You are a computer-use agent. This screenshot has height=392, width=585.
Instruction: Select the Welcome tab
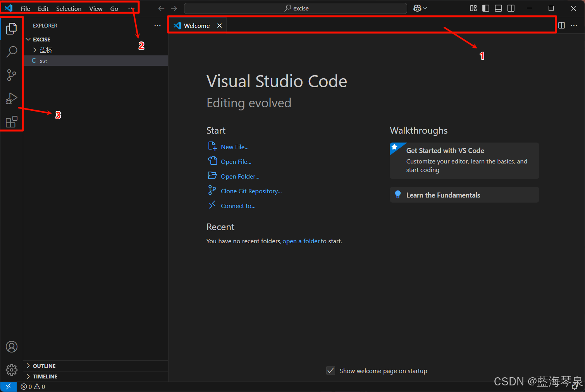[197, 26]
